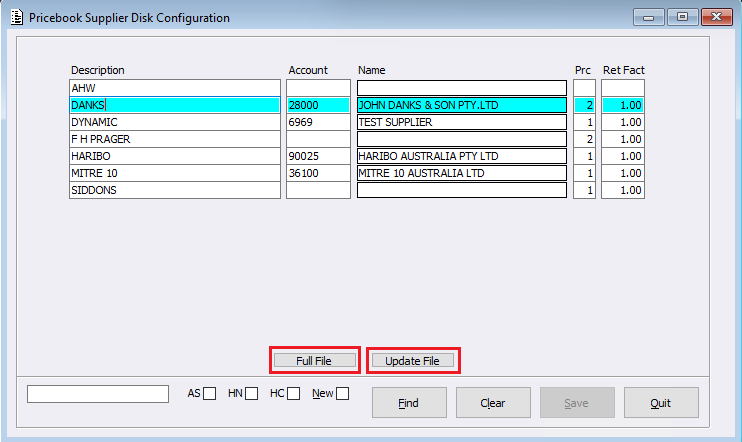The image size is (742, 442).
Task: Click the HARIBO AUSTRALIA PTY LTD name
Action: point(462,156)
